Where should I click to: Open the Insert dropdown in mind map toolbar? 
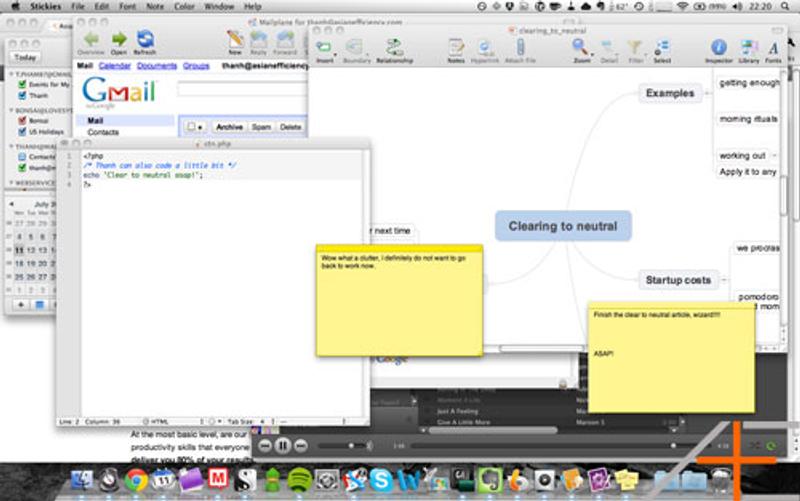[x=335, y=54]
